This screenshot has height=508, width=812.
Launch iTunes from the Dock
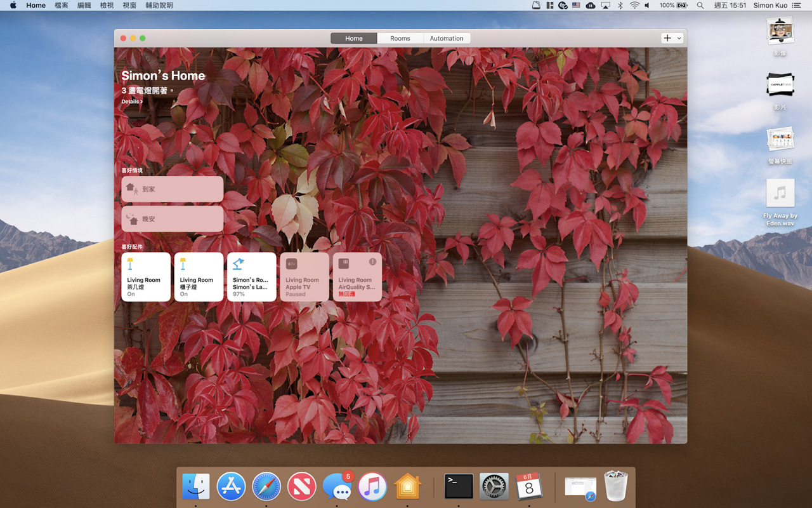coord(372,486)
